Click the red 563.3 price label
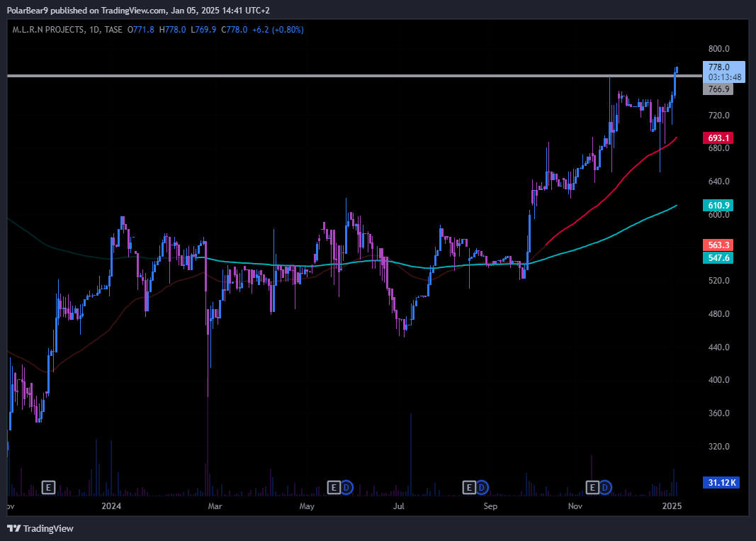The image size is (756, 541). point(718,245)
